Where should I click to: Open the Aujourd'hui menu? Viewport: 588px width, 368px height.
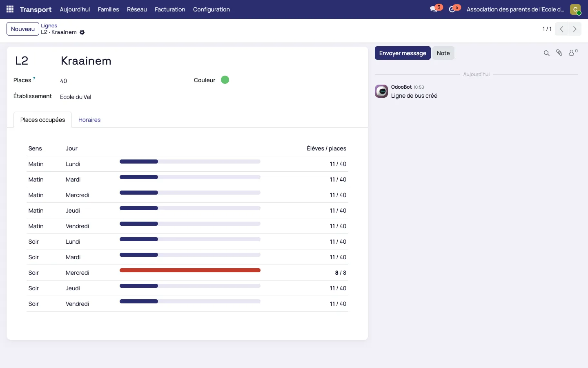[x=75, y=9]
